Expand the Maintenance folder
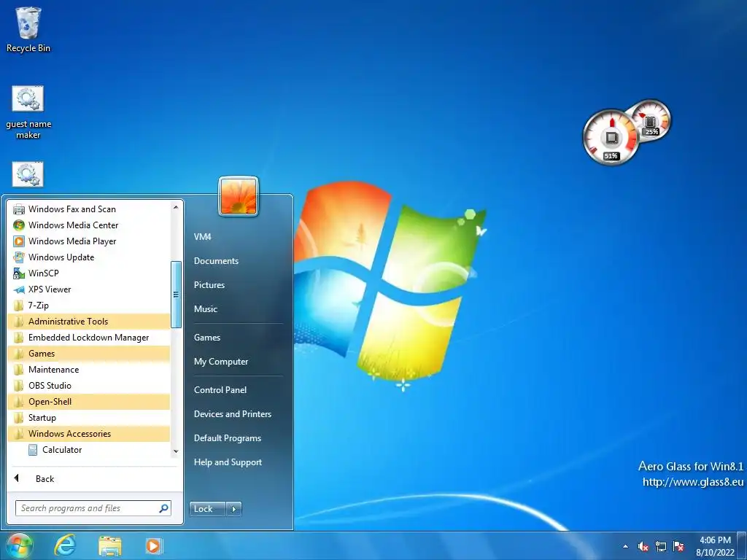Viewport: 747px width, 560px height. tap(89, 370)
